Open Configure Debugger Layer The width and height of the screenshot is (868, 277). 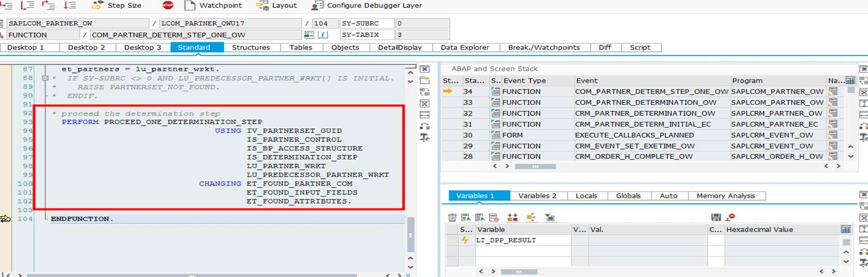click(x=367, y=5)
